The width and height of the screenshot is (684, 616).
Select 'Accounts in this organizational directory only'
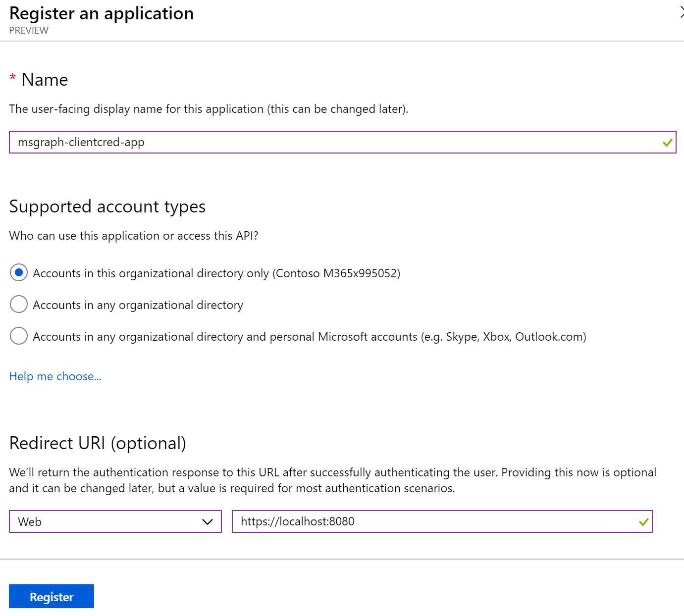(18, 273)
